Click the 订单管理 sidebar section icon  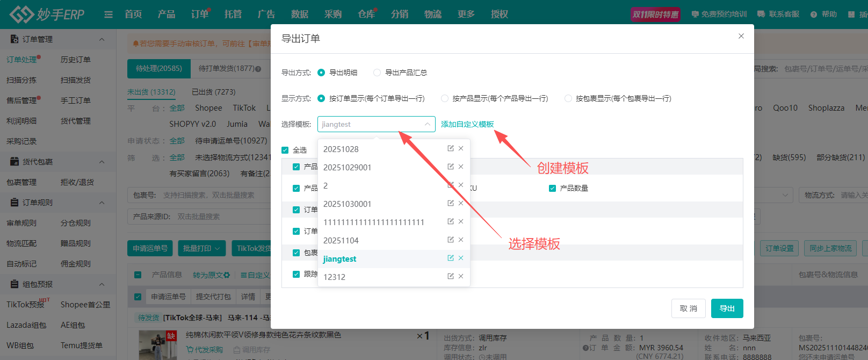(15, 39)
